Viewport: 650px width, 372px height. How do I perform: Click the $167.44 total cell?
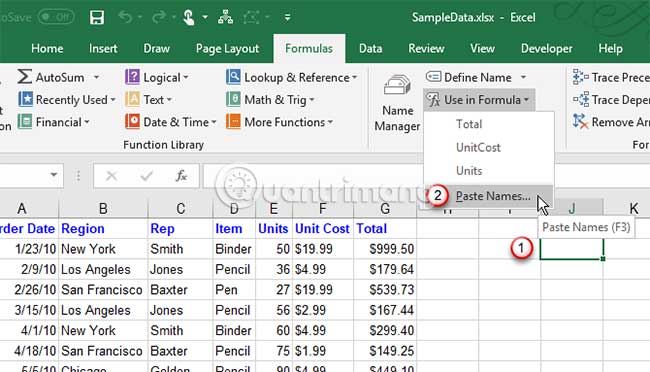click(385, 310)
